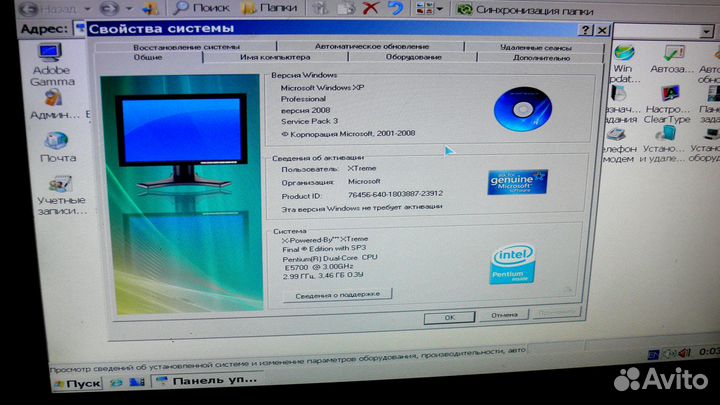The width and height of the screenshot is (720, 405).
Task: Click the Copy To toolbar icon
Action: click(x=345, y=7)
